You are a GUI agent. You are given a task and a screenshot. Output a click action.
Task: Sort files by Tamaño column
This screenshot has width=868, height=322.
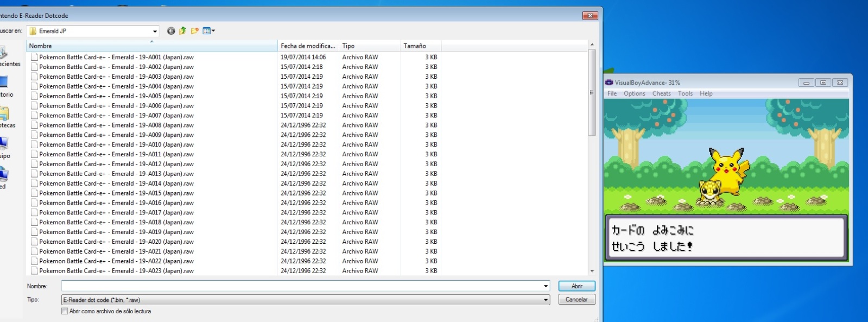click(421, 46)
